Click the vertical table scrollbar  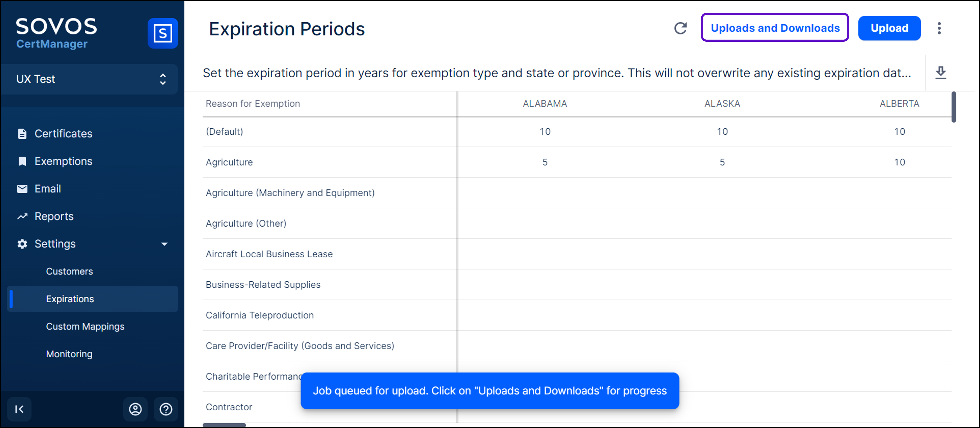(x=953, y=107)
